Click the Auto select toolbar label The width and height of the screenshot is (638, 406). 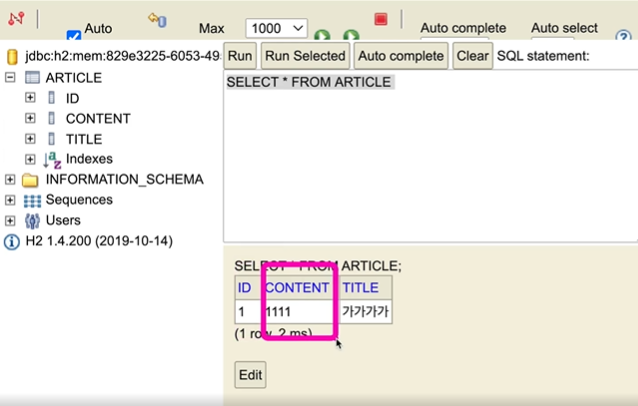click(564, 28)
